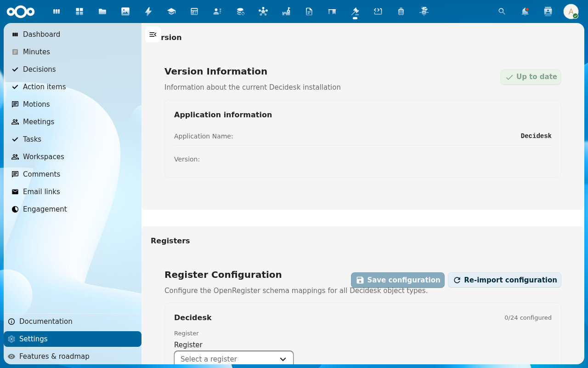Open Workspaces in sidebar
The width and height of the screenshot is (588, 368).
tap(73, 157)
